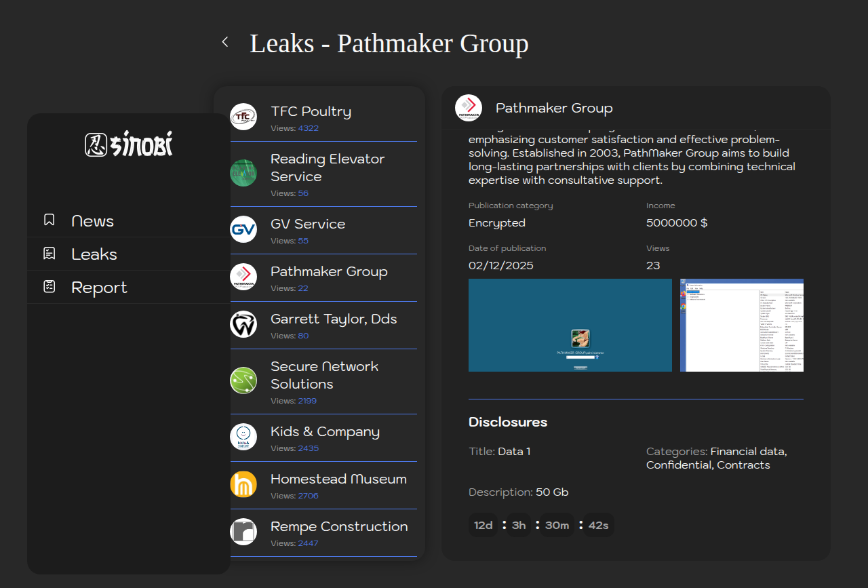Click the Kids & Company logo icon
Image resolution: width=868 pixels, height=588 pixels.
(243, 437)
